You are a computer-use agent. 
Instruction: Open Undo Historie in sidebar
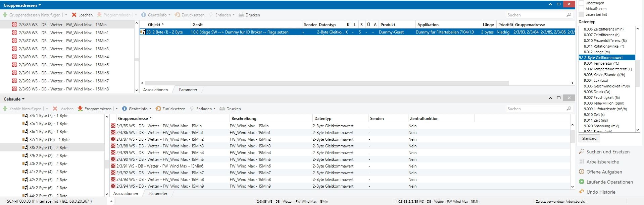click(x=601, y=192)
